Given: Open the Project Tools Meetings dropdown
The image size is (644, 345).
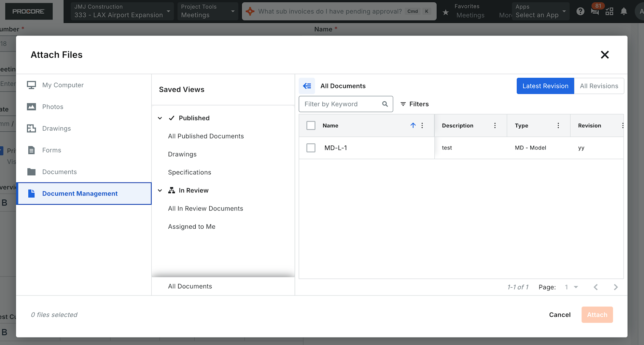Looking at the screenshot, I should (x=208, y=11).
